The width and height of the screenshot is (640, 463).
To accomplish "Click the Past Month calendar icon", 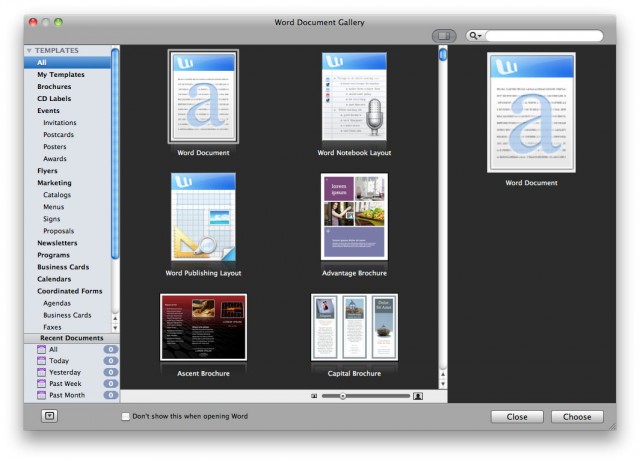I will tap(41, 395).
